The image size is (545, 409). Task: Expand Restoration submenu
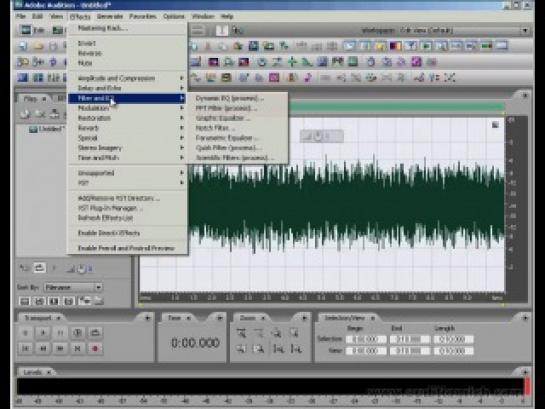127,118
